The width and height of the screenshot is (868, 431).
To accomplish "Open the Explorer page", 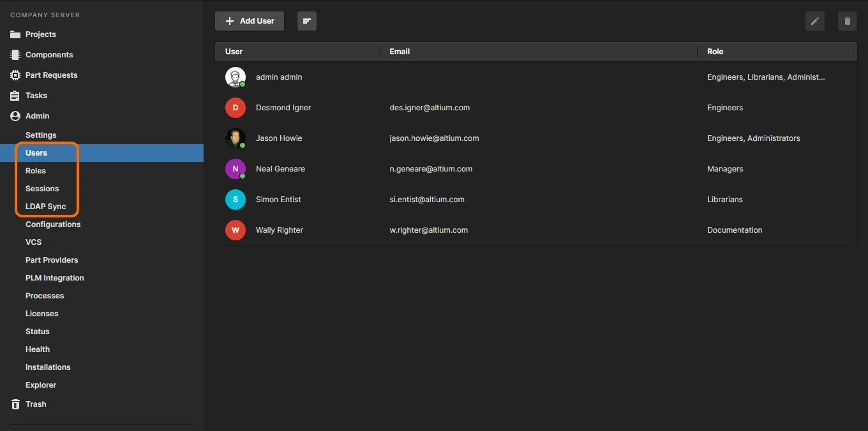I will [41, 385].
